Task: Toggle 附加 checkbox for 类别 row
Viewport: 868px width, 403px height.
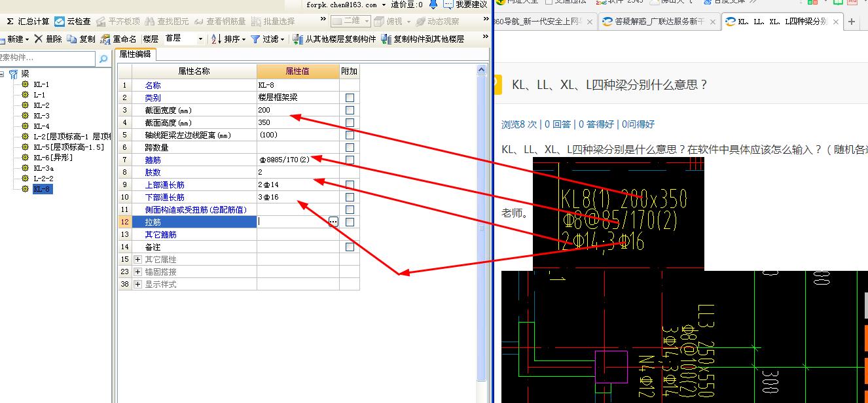Action: click(350, 97)
